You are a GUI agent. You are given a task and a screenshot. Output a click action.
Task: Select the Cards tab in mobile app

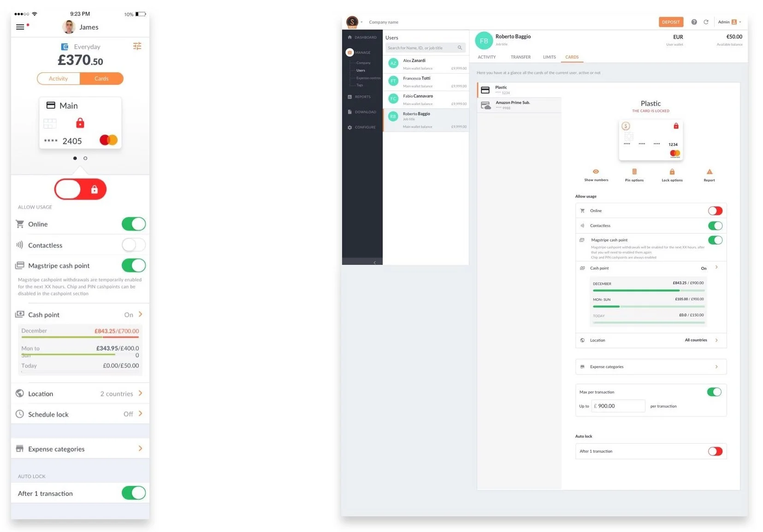point(101,79)
